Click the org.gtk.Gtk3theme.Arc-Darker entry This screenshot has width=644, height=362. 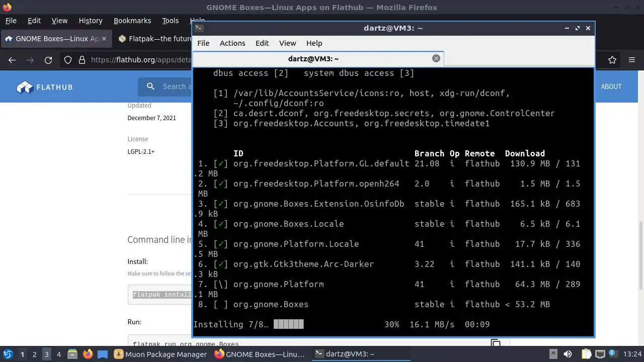[x=303, y=264]
